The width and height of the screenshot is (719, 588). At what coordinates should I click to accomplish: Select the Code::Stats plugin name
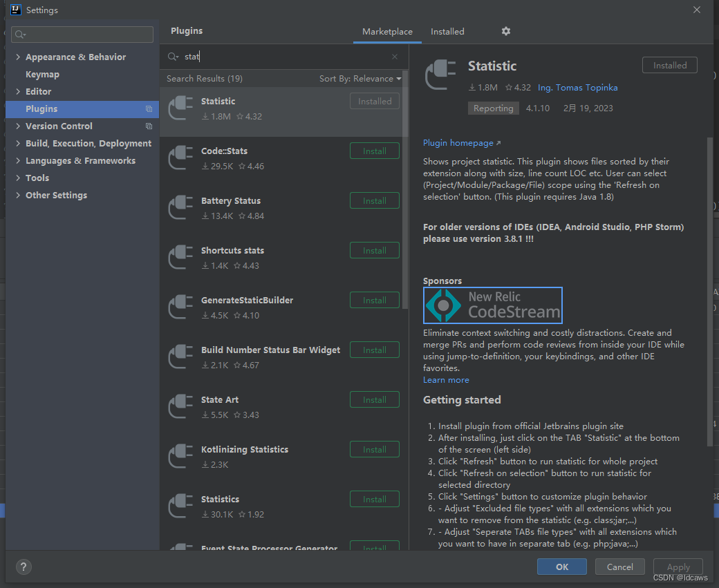coord(224,151)
